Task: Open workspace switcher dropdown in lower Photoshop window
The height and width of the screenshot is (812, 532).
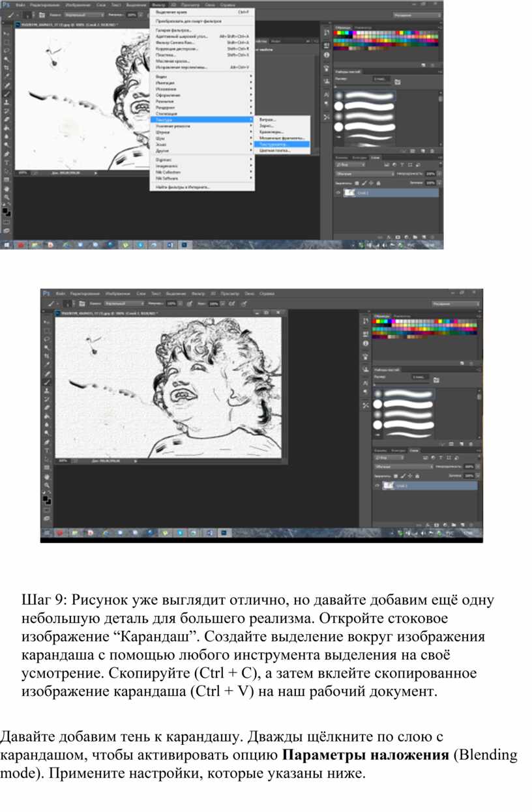Action: click(455, 304)
